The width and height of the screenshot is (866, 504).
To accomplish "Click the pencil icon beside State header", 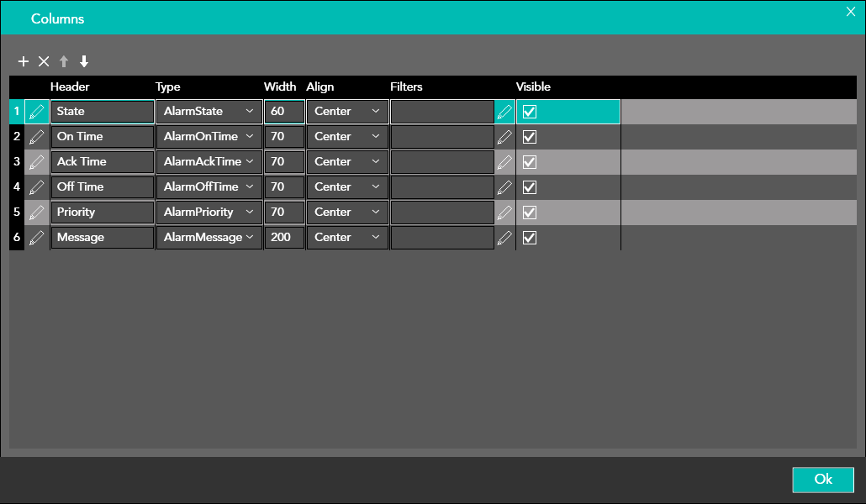I will tap(36, 112).
